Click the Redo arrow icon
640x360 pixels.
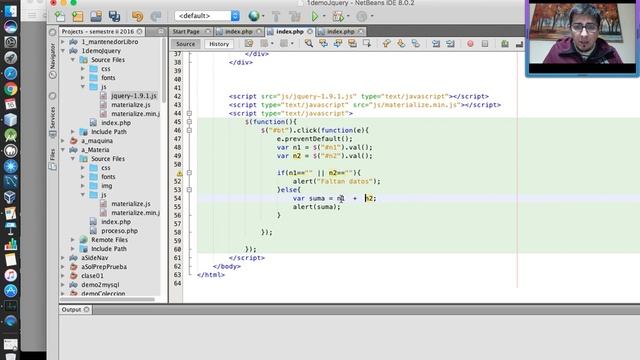tap(156, 16)
